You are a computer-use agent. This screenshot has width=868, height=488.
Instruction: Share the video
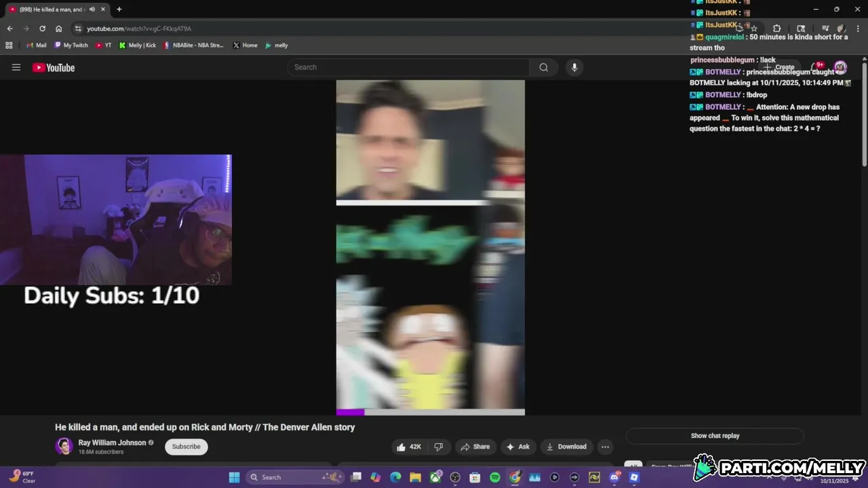point(475,447)
